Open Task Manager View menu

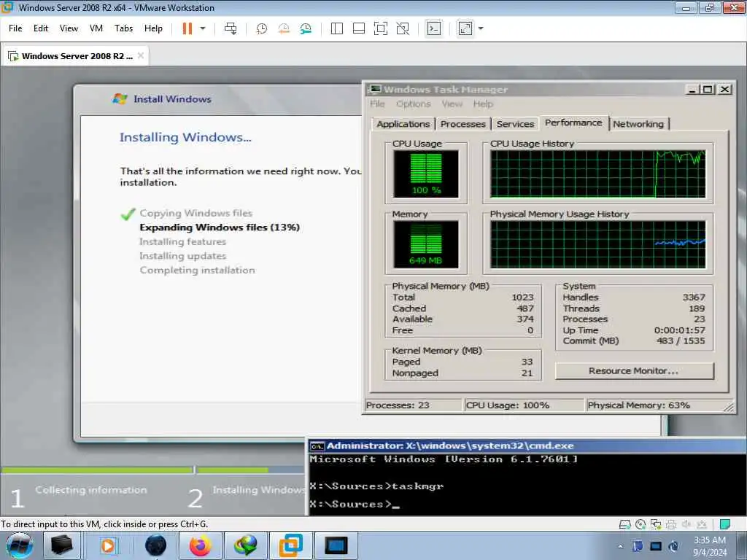[x=452, y=104]
